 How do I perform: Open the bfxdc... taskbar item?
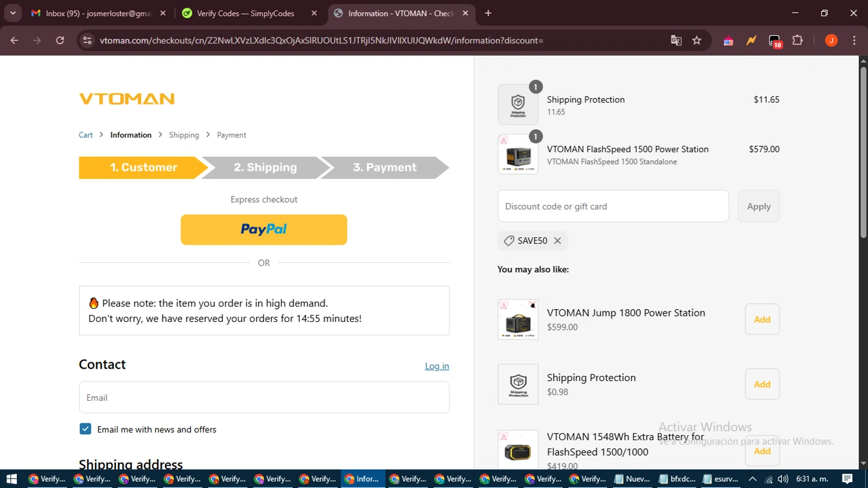click(x=677, y=479)
